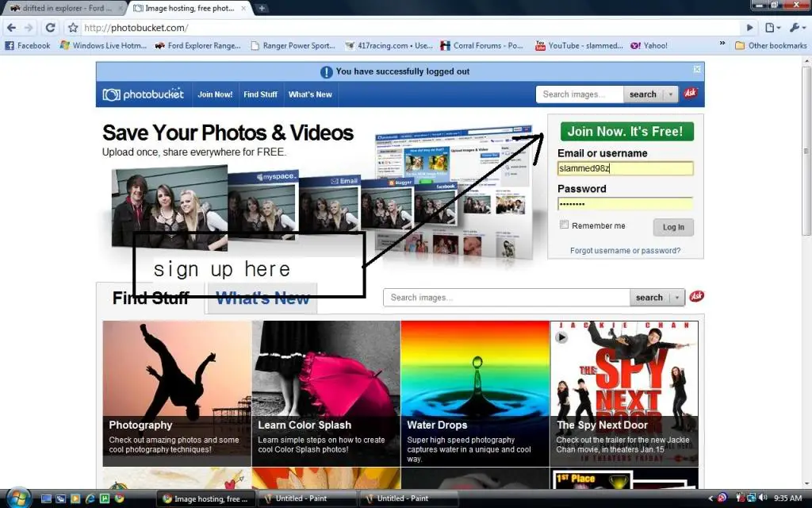Open Forgot username or password link
The width and height of the screenshot is (812, 508).
coord(625,250)
